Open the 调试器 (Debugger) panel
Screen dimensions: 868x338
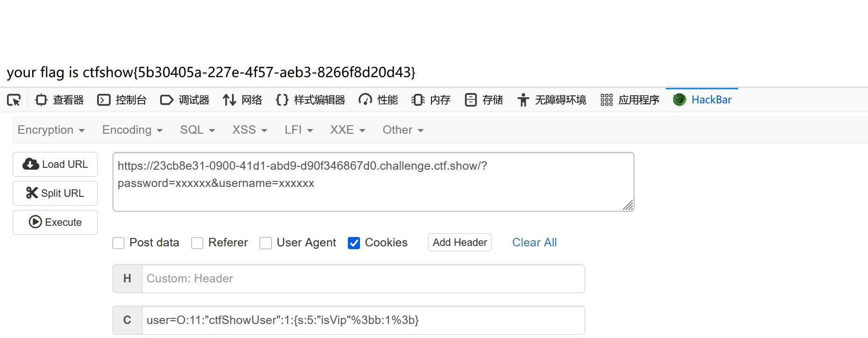[x=184, y=100]
